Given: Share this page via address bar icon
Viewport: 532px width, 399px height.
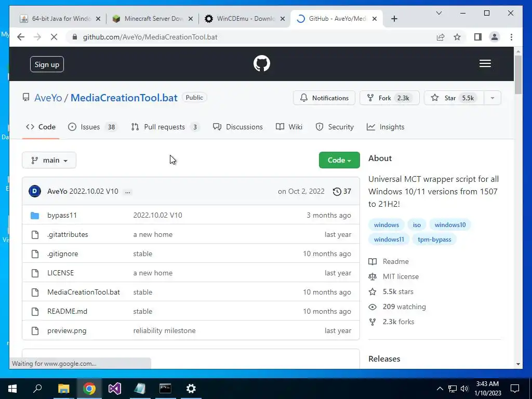Looking at the screenshot, I should 441,37.
